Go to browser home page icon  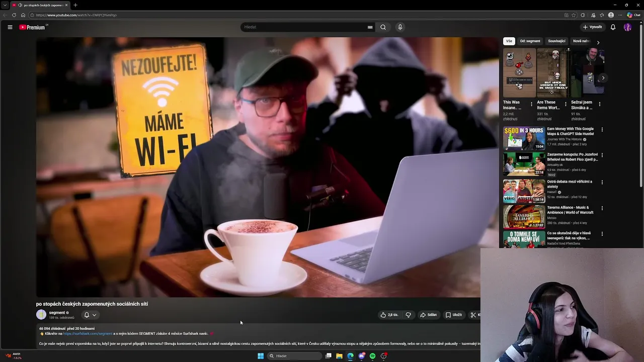point(23,15)
